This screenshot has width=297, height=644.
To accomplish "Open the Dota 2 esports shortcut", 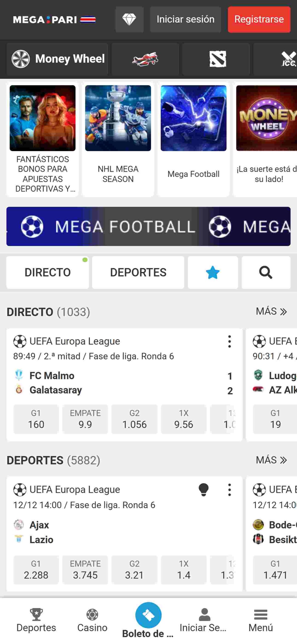I will (x=218, y=59).
